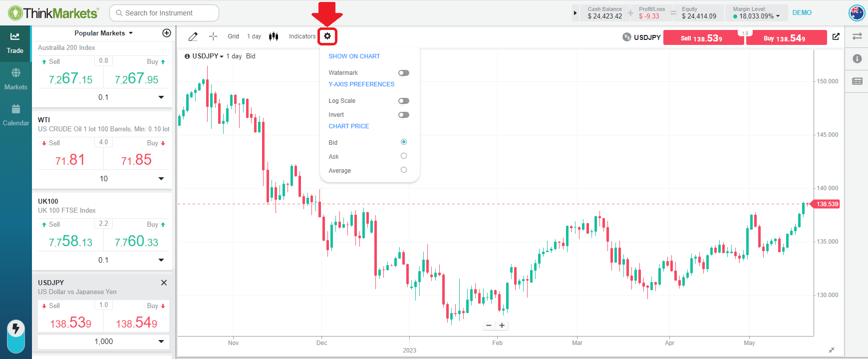Click the 138.539 price label on axis
Viewport: 868px width, 359px height.
[827, 204]
